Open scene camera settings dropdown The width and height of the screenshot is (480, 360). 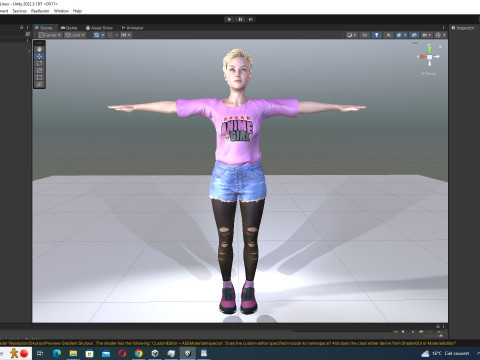pos(427,35)
